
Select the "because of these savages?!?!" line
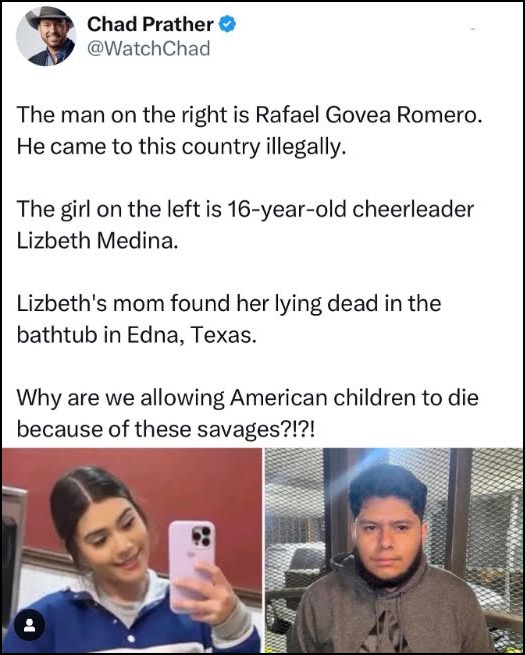(165, 429)
